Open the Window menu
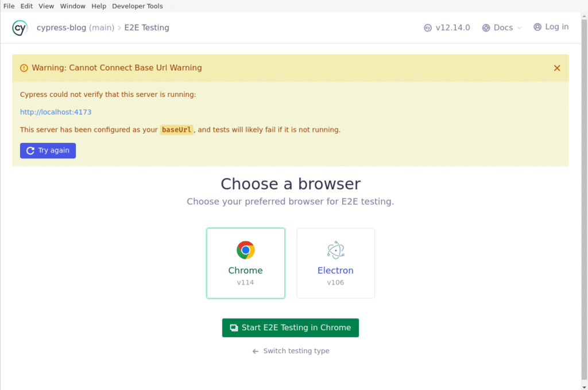588x390 pixels. (73, 6)
